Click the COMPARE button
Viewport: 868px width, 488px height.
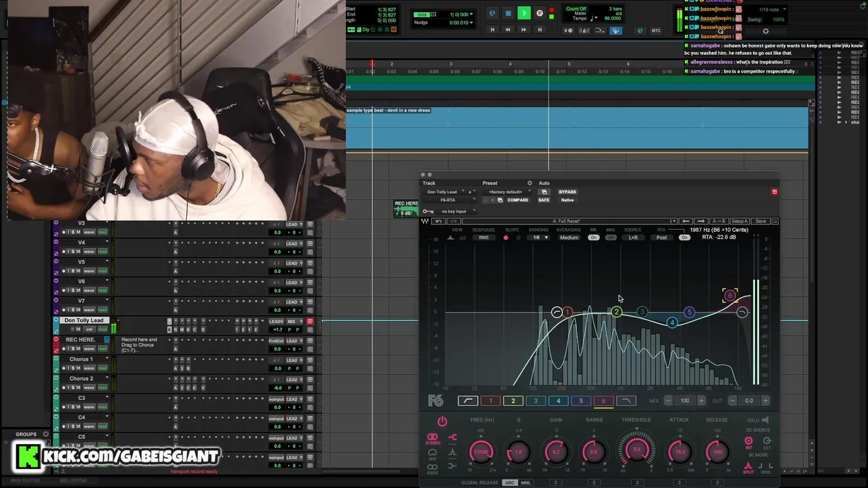(x=517, y=200)
